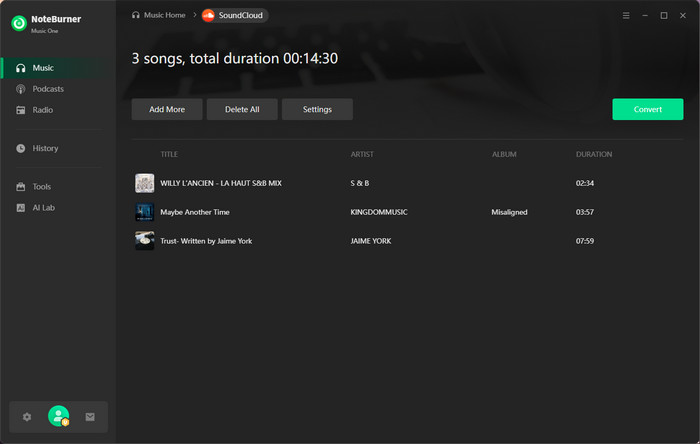Image resolution: width=700 pixels, height=444 pixels.
Task: Start conversion with the Convert button
Action: point(648,109)
